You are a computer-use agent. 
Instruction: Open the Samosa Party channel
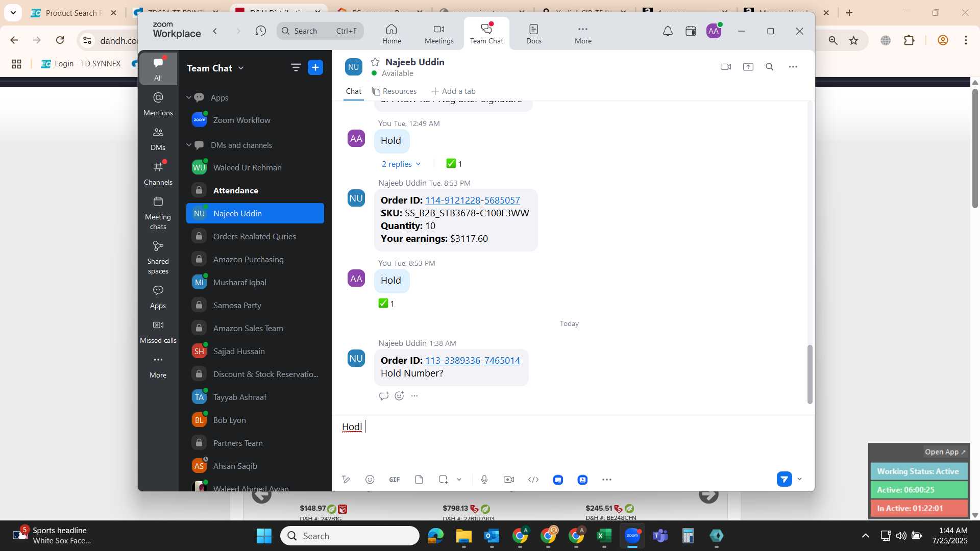255,305
